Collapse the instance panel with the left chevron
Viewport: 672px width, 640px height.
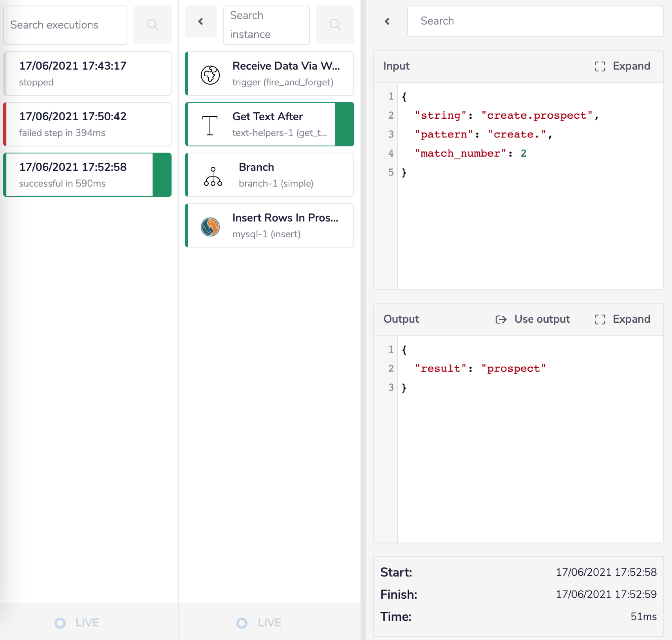(x=201, y=21)
